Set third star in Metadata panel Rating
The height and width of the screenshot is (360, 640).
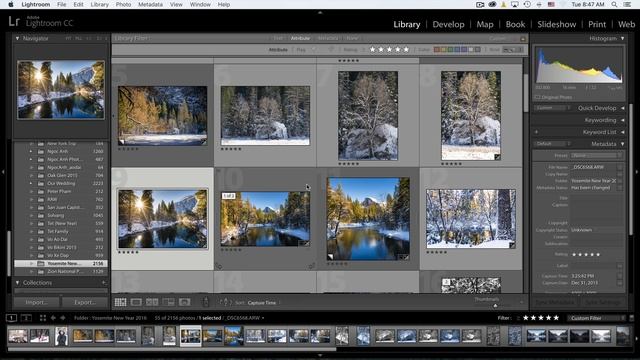coord(587,254)
